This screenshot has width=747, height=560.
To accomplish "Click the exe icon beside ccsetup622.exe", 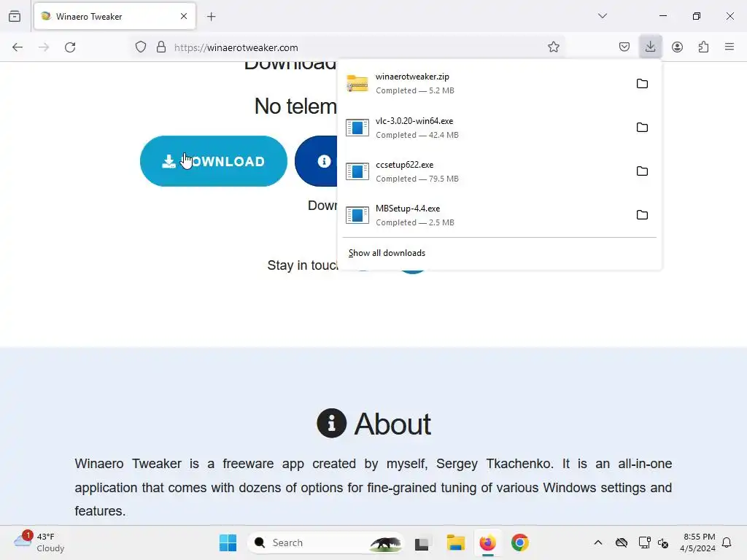I will pyautogui.click(x=357, y=171).
